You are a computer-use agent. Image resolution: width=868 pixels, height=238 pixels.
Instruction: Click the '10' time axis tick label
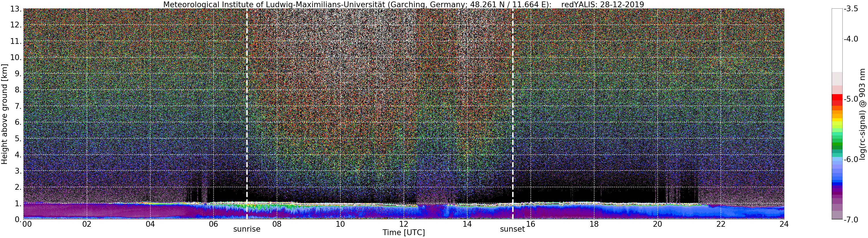point(340,224)
